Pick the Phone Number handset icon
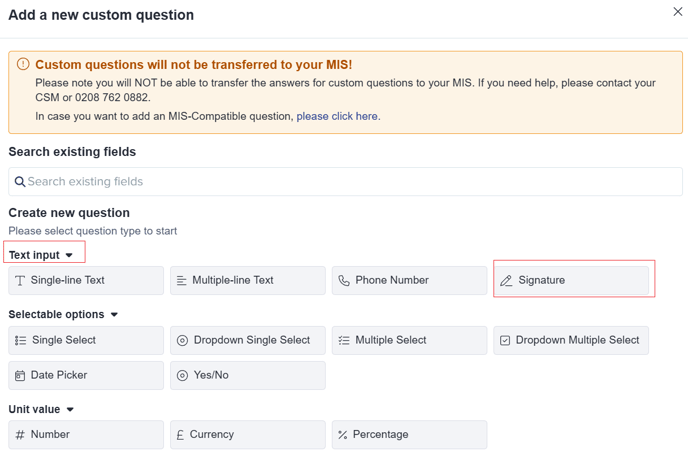The height and width of the screenshot is (456, 688). click(344, 280)
